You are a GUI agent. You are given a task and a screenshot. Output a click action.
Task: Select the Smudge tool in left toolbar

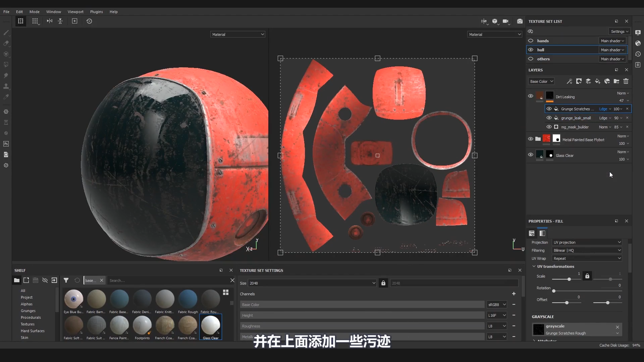coord(6,75)
